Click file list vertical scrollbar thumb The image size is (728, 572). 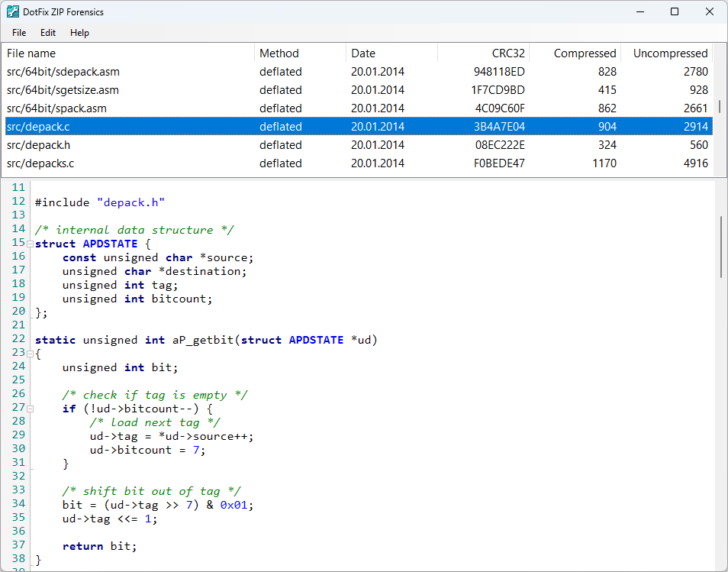click(720, 106)
